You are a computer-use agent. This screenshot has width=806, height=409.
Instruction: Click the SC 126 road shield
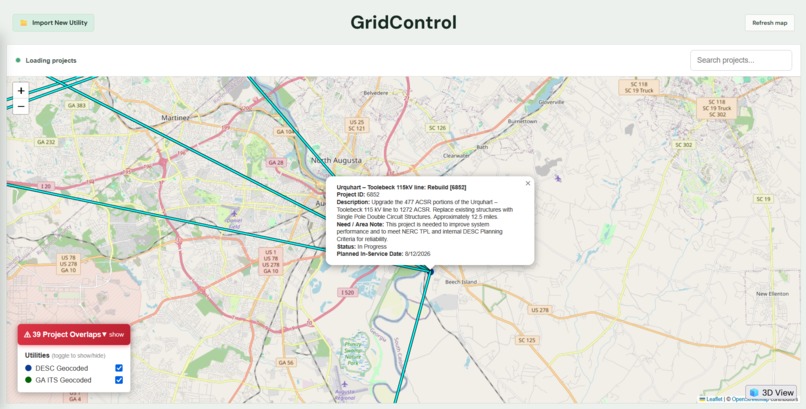(x=437, y=127)
